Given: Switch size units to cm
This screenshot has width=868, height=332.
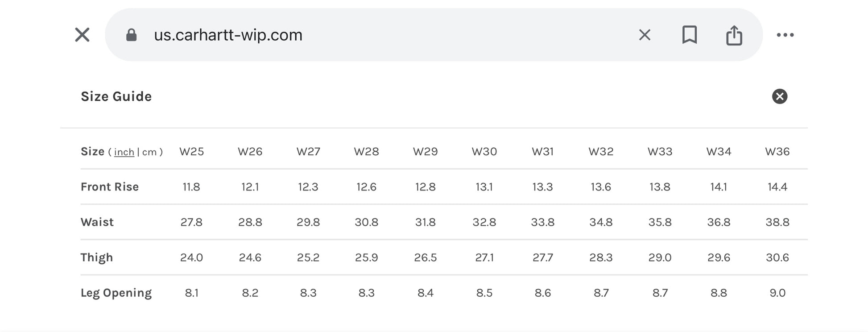Looking at the screenshot, I should (149, 152).
